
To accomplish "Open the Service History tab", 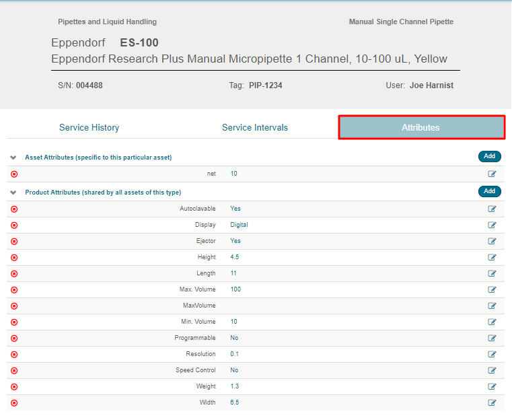I will 89,127.
